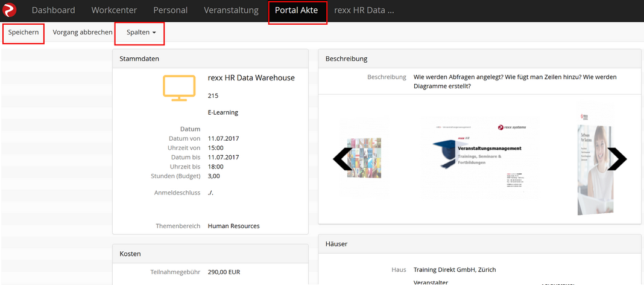Click the Veranstalter label

point(431,282)
